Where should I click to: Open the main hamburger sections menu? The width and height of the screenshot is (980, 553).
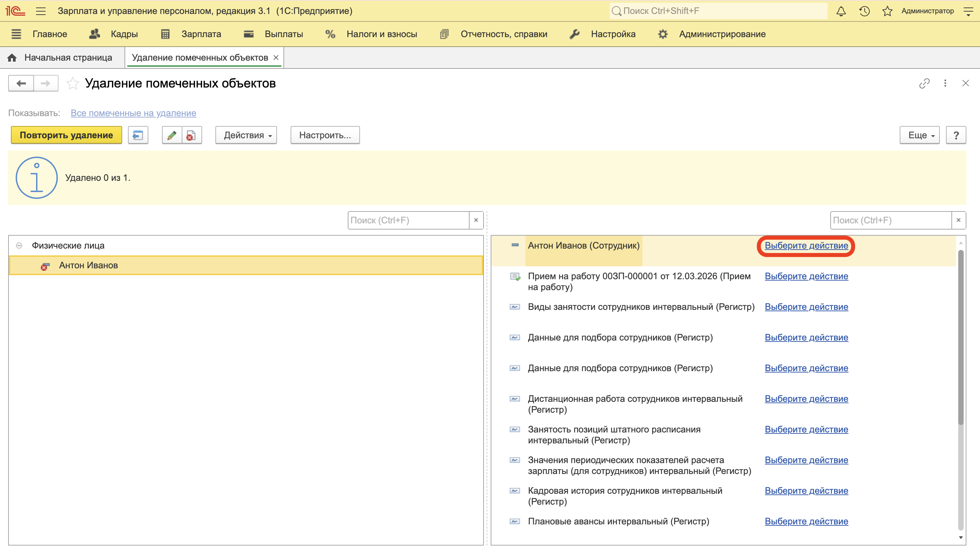coord(41,11)
